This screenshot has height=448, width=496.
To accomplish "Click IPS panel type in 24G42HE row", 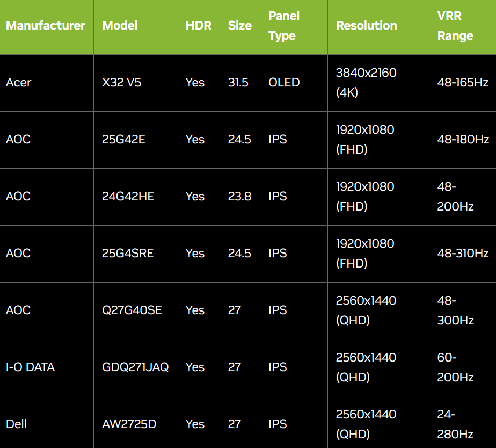I will pyautogui.click(x=278, y=197).
